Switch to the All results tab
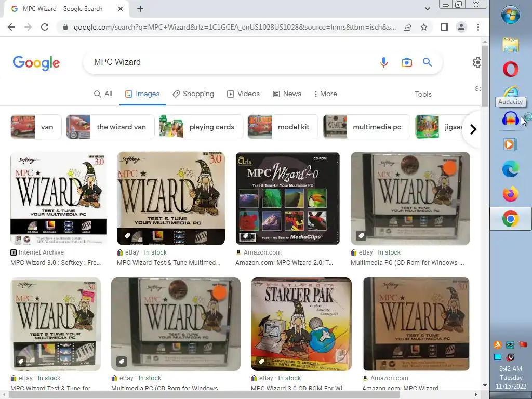 click(103, 94)
